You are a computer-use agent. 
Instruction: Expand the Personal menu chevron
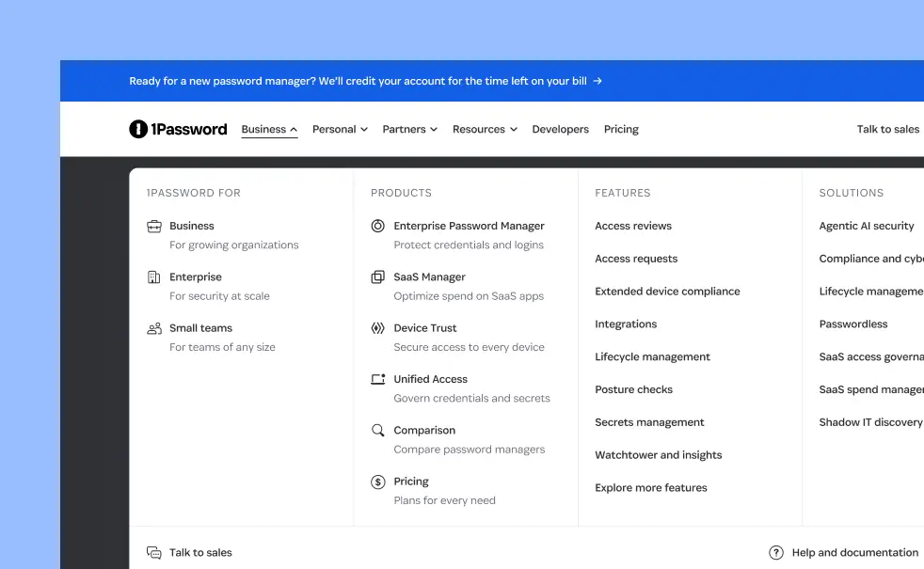364,130
